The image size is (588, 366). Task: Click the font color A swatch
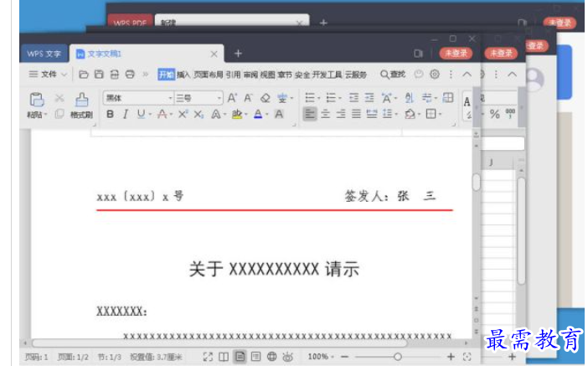coord(258,114)
